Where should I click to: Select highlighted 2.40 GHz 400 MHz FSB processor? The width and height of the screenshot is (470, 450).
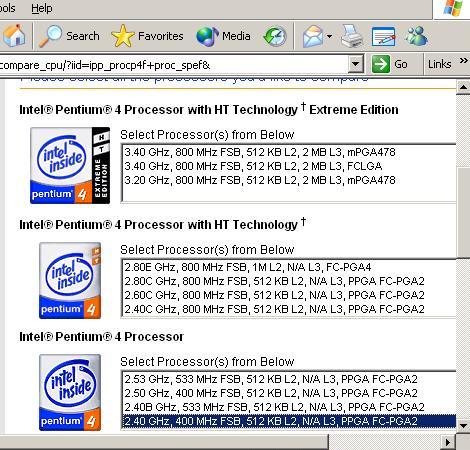tap(289, 421)
